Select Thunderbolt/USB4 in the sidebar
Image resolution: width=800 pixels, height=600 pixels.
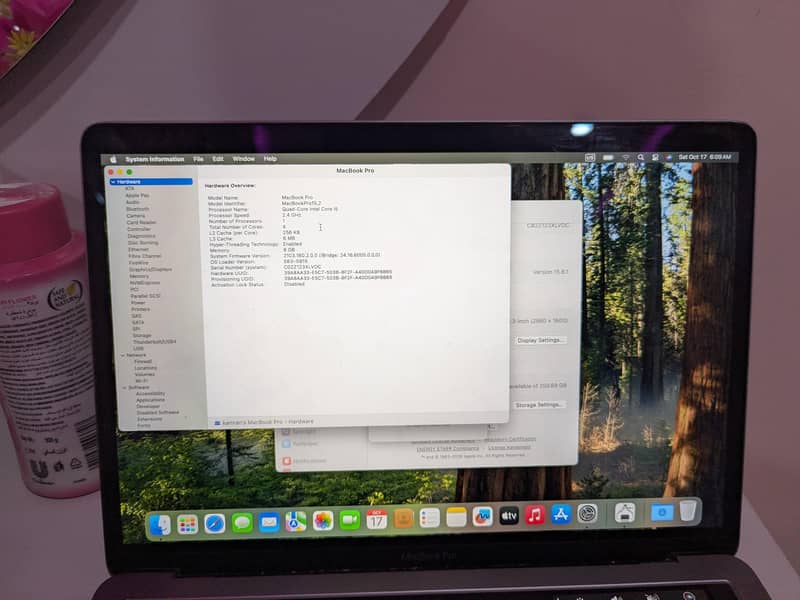click(x=155, y=342)
